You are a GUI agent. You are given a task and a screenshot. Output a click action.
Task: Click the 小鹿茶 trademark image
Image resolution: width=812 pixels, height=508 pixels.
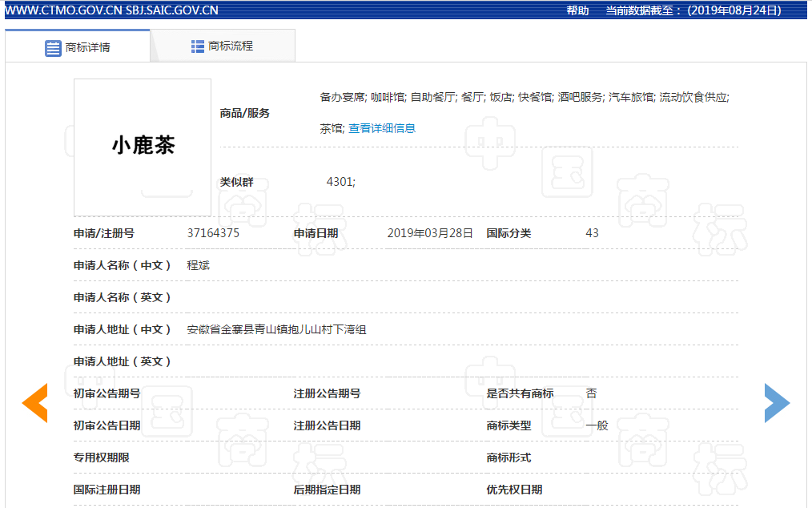(x=143, y=147)
